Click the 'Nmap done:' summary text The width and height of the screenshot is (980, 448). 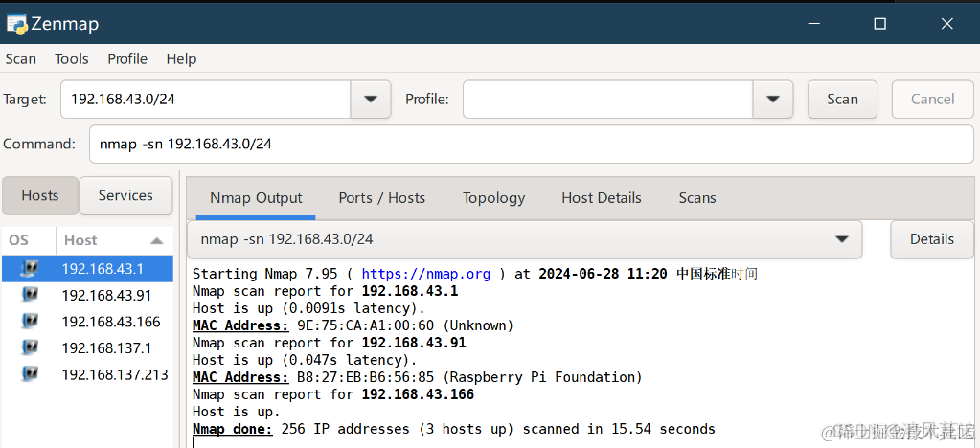click(x=233, y=429)
